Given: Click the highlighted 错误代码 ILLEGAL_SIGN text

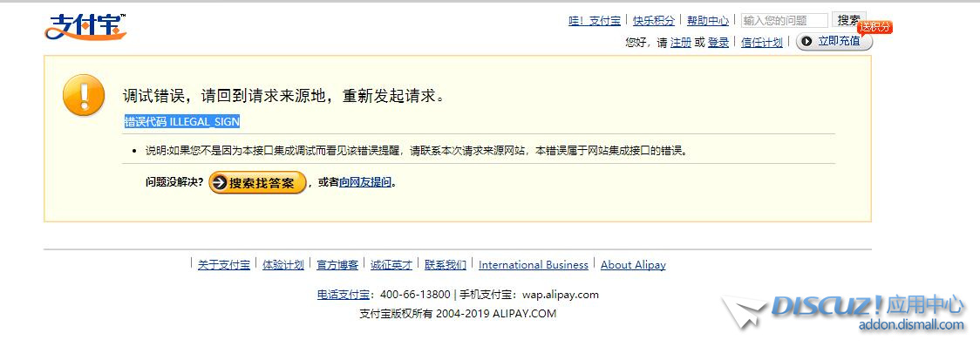Looking at the screenshot, I should (x=182, y=122).
